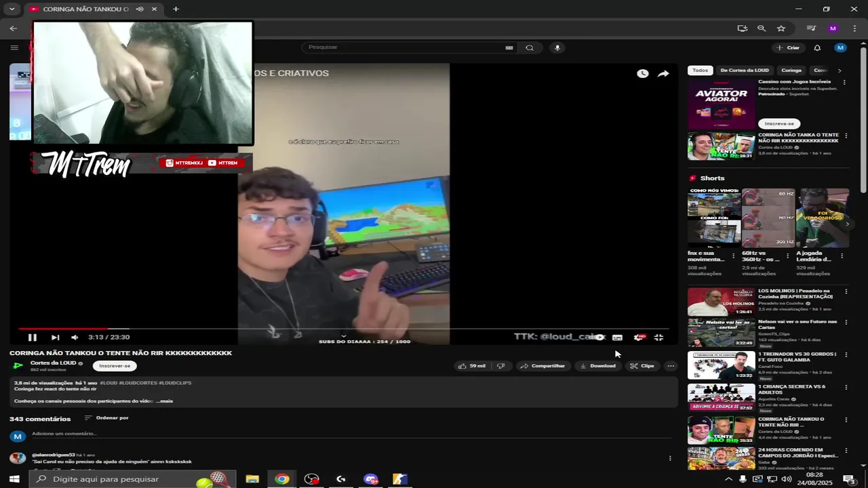868x488 pixels.
Task: Open Compartilhar share button
Action: (x=542, y=366)
